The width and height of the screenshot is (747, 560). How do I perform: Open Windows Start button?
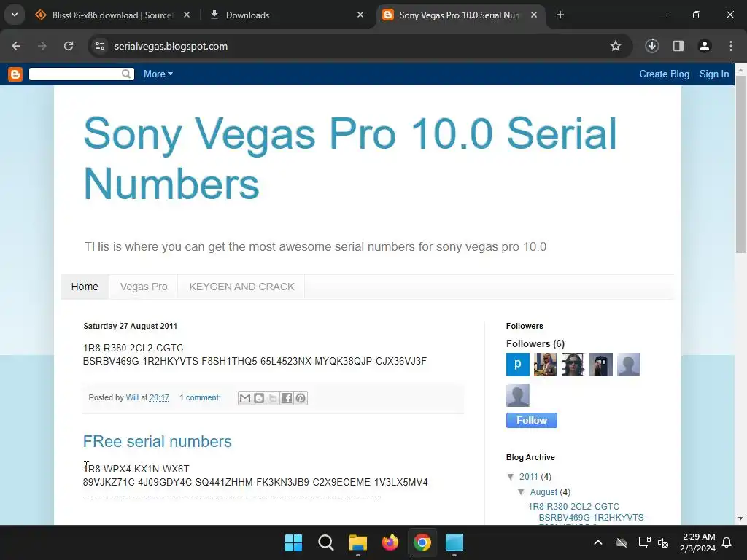click(293, 542)
